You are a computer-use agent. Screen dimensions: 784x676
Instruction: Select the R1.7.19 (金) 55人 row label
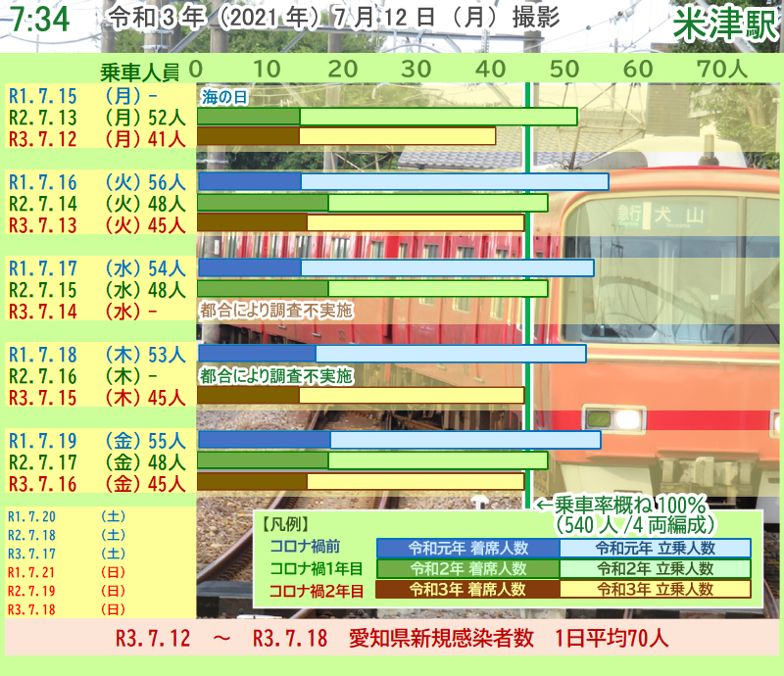[97, 441]
